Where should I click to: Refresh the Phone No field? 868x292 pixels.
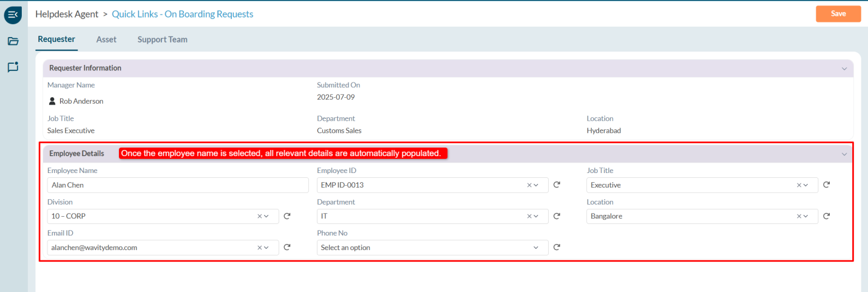(x=557, y=247)
